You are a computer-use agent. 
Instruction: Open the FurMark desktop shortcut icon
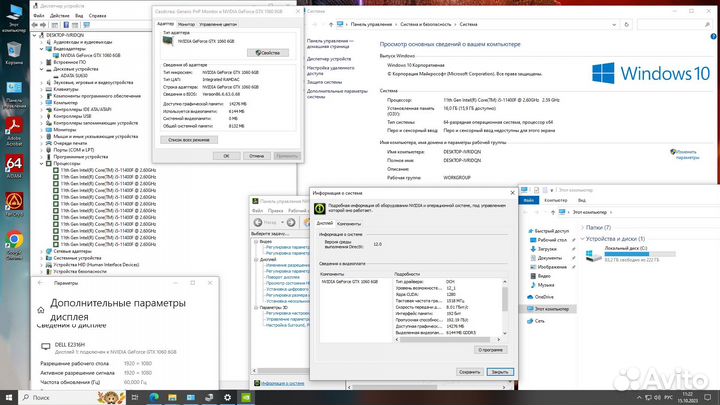tap(14, 204)
